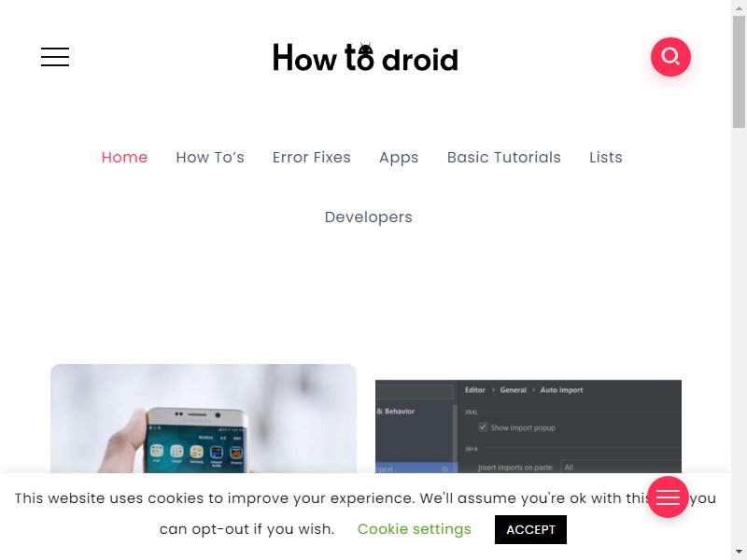This screenshot has width=747, height=560.
Task: Visit the Developers section
Action: [368, 217]
